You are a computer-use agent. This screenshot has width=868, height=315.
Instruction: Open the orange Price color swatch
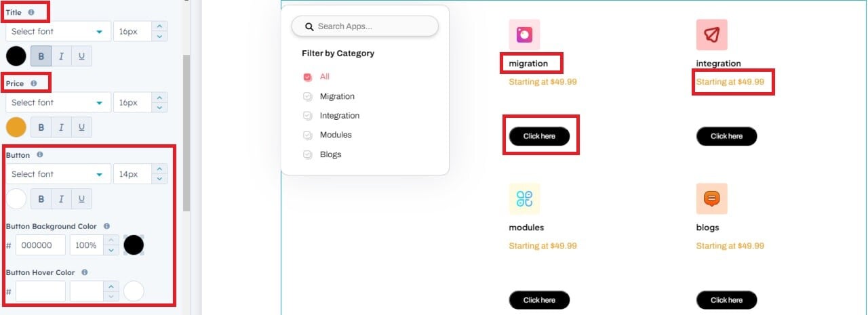click(x=16, y=127)
